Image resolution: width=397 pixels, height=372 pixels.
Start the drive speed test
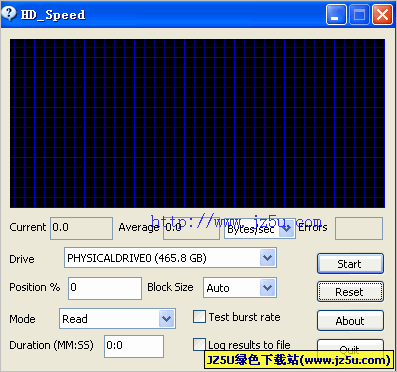(x=350, y=264)
